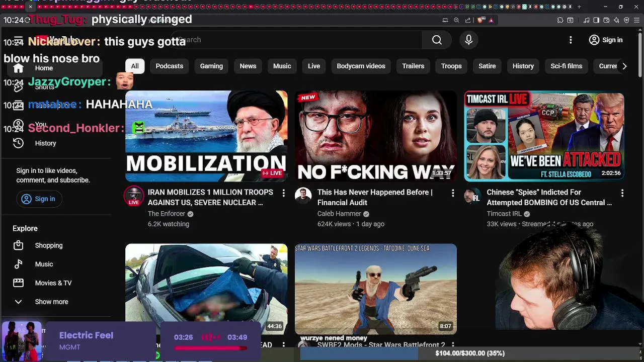Select the All filter chip
Viewport: 644px width, 362px height.
click(x=135, y=66)
